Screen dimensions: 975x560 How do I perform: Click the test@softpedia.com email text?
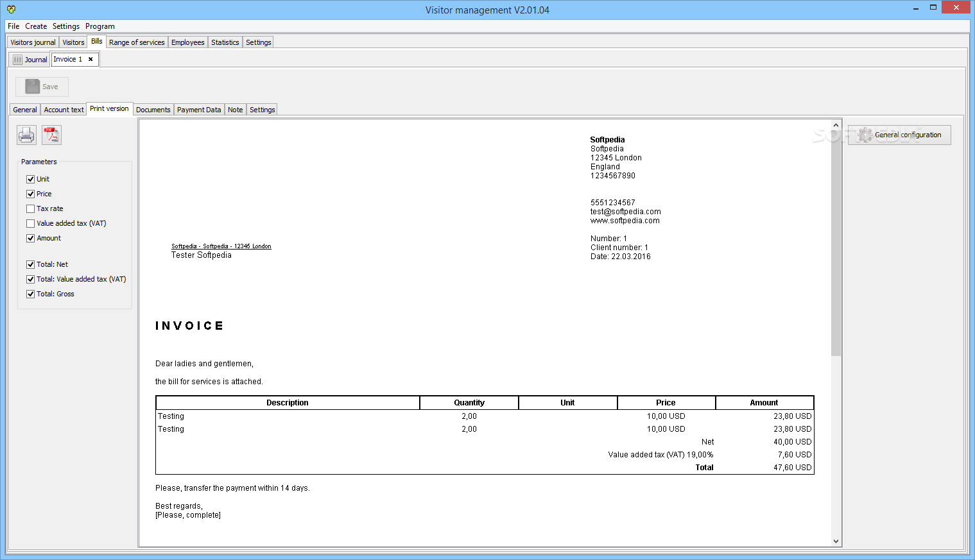click(x=626, y=212)
